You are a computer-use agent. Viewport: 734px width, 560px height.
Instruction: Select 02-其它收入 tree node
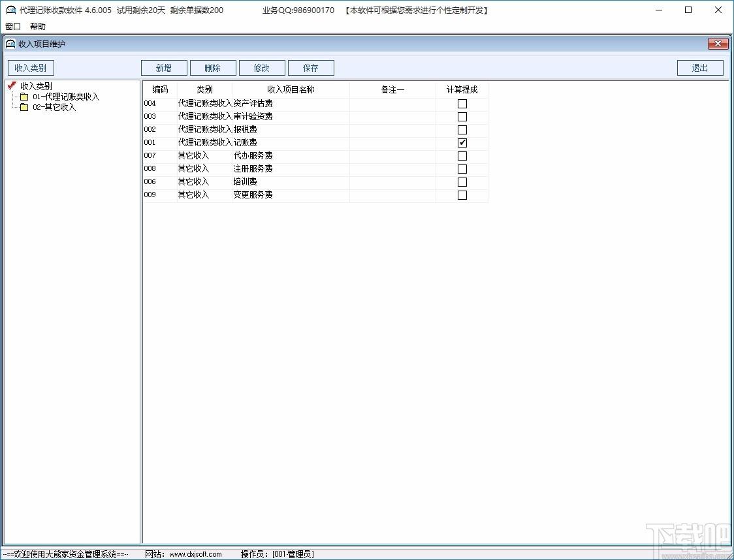(x=54, y=107)
